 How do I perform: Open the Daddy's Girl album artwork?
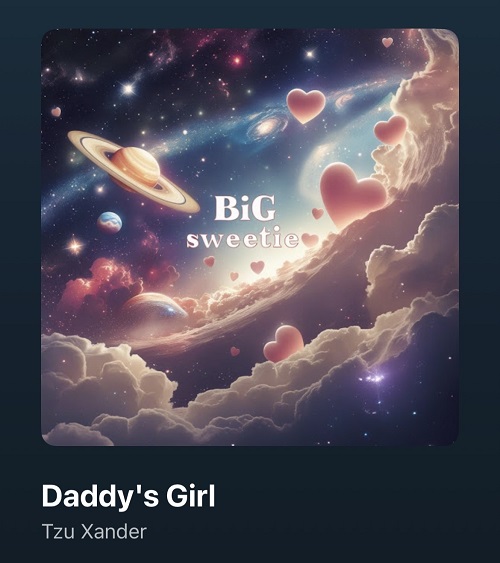pyautogui.click(x=250, y=237)
